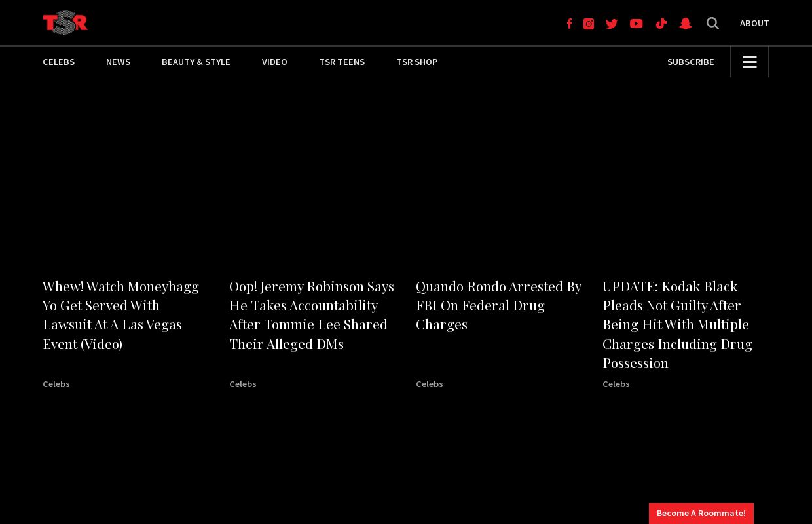Activate the search magnifier icon
The height and width of the screenshot is (524, 812).
click(x=712, y=24)
